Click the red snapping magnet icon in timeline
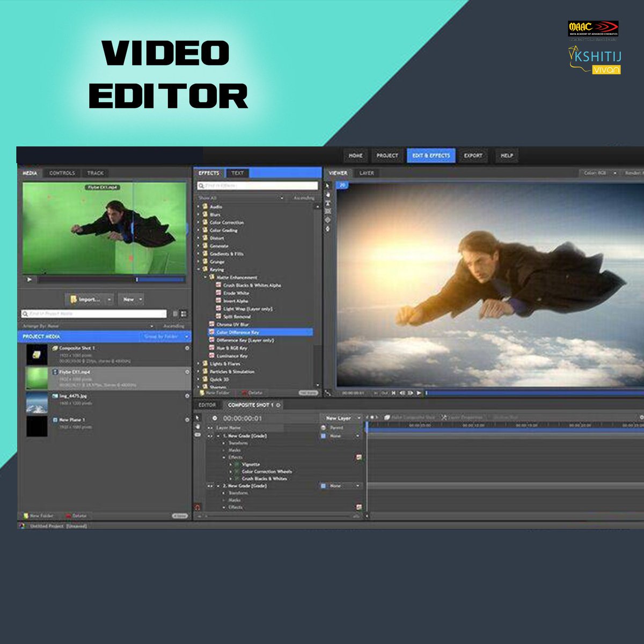Image resolution: width=644 pixels, height=644 pixels. coord(197,507)
